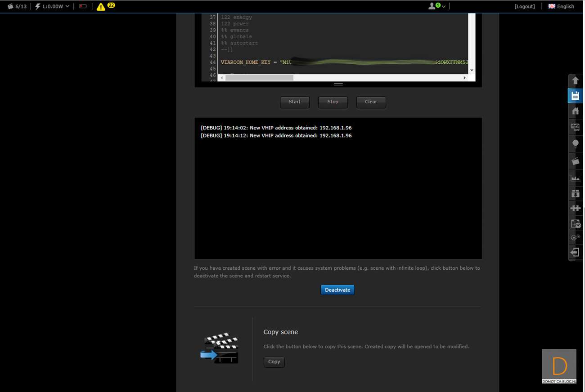The width and height of the screenshot is (585, 392).
Task: Open the Plugins puzzle icon in sidebar
Action: click(575, 208)
